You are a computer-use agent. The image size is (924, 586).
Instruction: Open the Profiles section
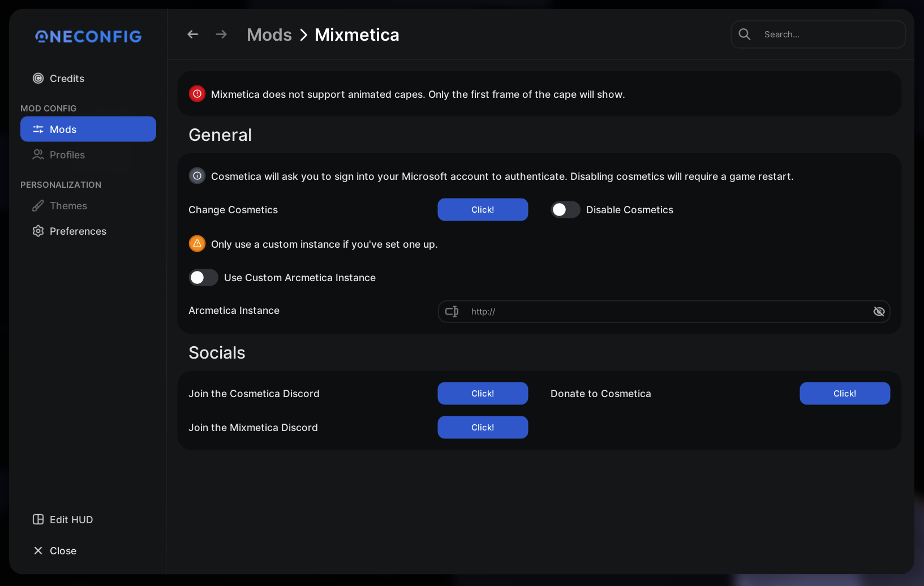click(67, 155)
